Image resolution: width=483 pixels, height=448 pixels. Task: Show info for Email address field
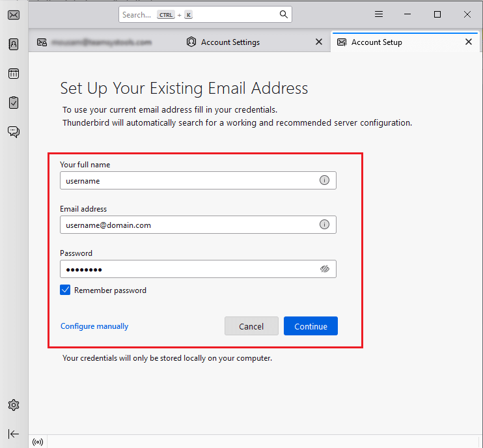pos(324,224)
